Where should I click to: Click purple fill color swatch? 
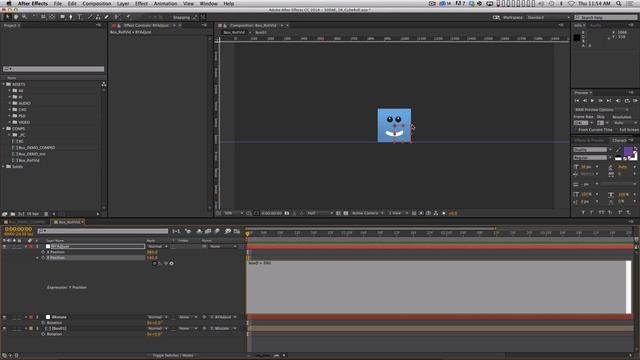628,151
